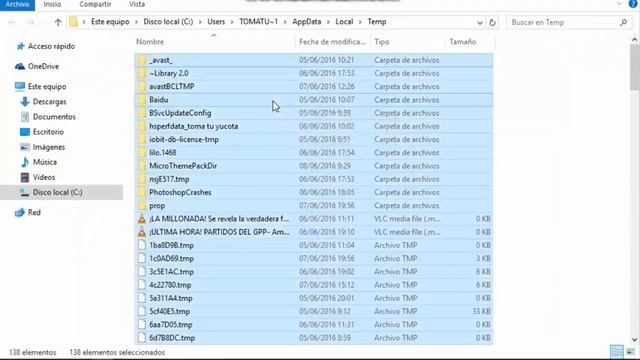
Task: Click the MicroThemePackDir folder icon
Action: [x=142, y=166]
